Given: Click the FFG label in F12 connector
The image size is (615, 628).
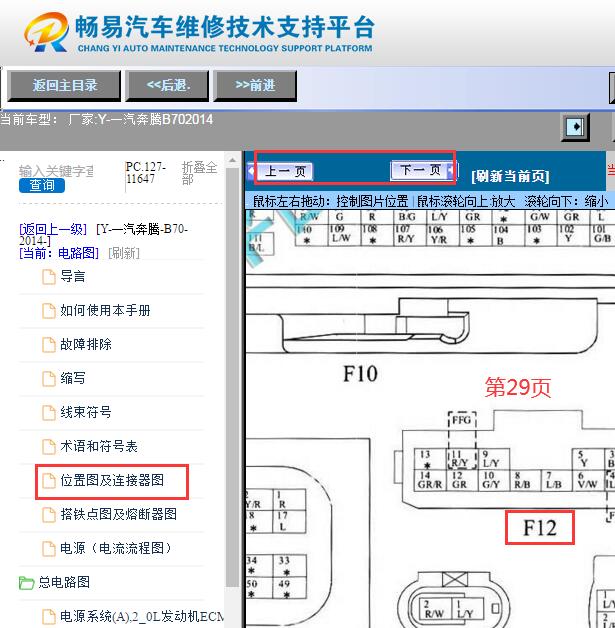Looking at the screenshot, I should click(461, 420).
